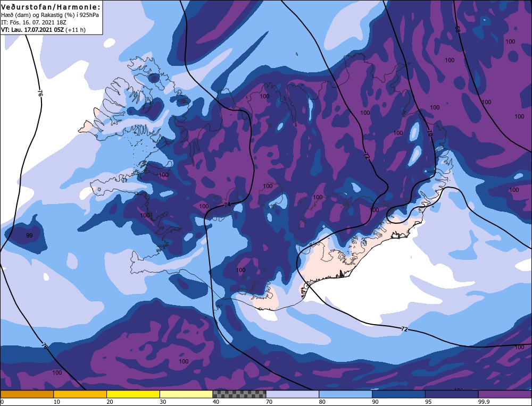This screenshot has height=406, width=532.
Task: Click the pale yellow 30–40 legend swatch
Action: point(186,394)
